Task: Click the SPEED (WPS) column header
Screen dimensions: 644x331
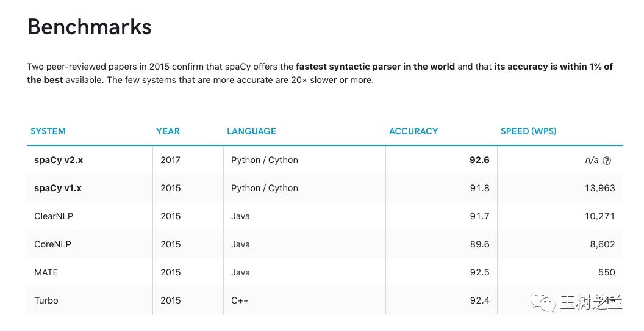Action: click(528, 131)
